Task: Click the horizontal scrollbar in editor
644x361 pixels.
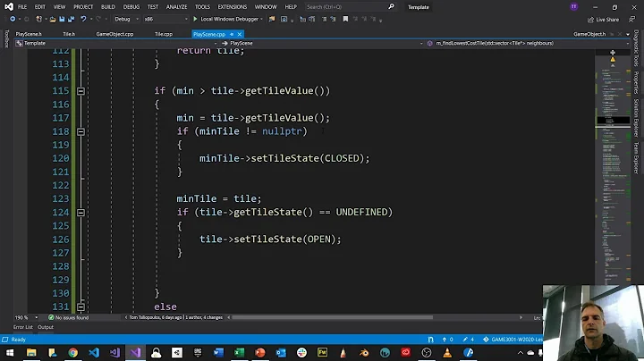Action: pyautogui.click(x=332, y=317)
